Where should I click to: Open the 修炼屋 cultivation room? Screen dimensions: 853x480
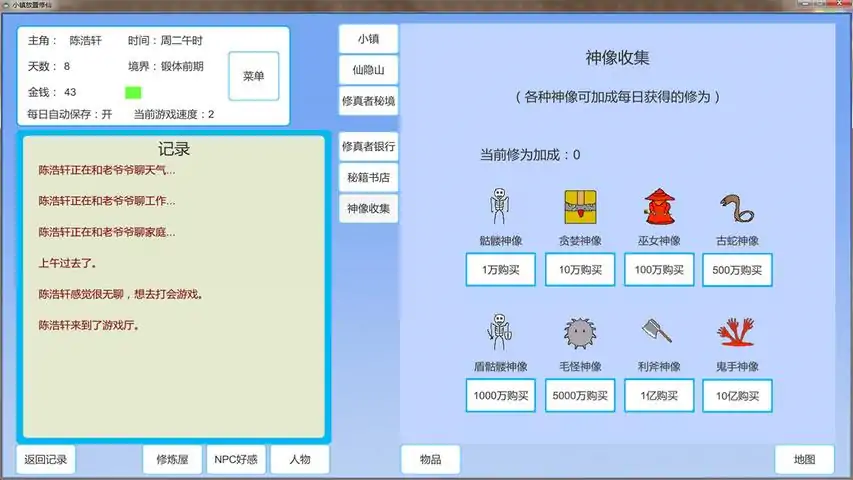(x=173, y=460)
